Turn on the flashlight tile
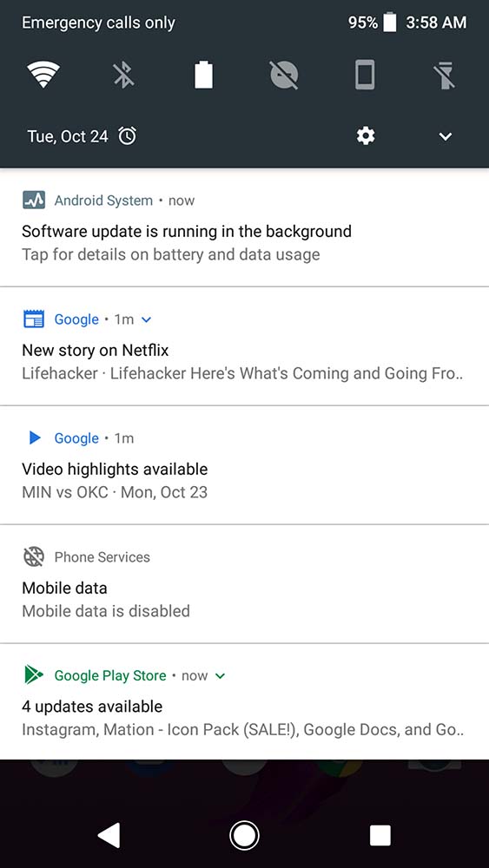Viewport: 489px width, 868px height. point(444,75)
